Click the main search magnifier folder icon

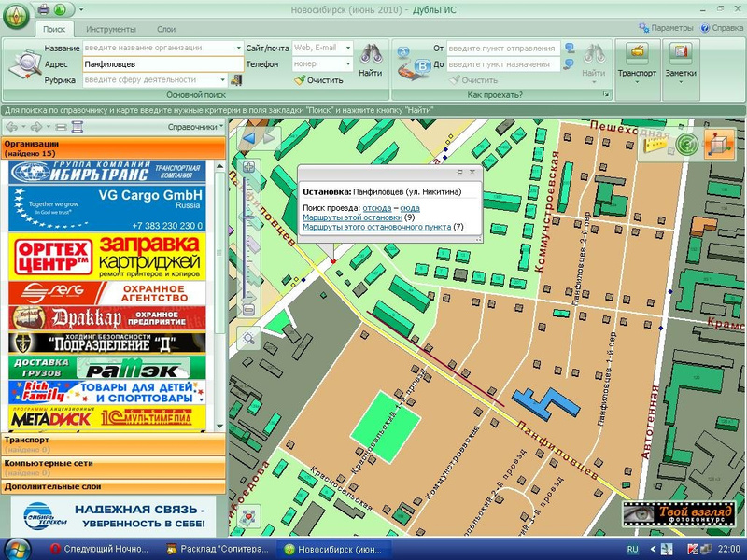tap(25, 63)
